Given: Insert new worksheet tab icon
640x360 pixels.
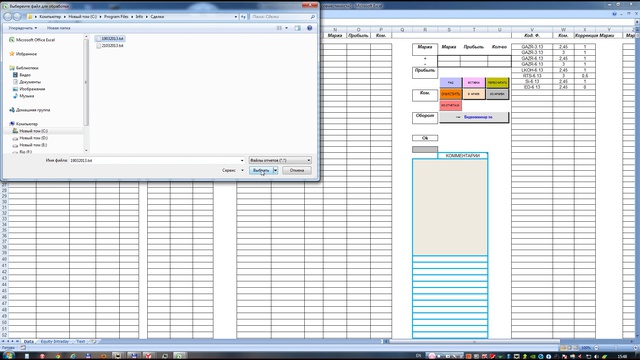Looking at the screenshot, I should [x=93, y=341].
